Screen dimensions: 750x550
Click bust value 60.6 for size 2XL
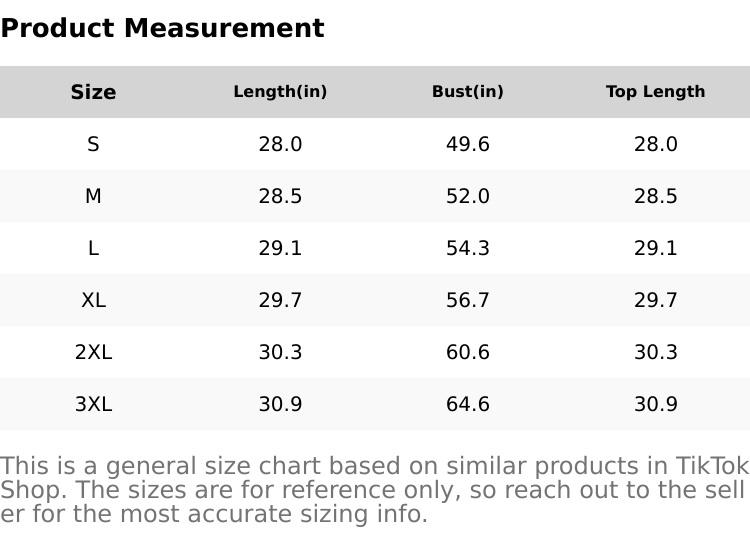(x=467, y=352)
